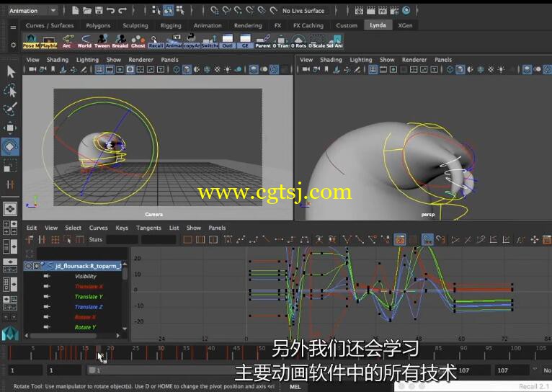Open the Renderer menu in persp viewport
The width and height of the screenshot is (552, 392).
[x=414, y=60]
